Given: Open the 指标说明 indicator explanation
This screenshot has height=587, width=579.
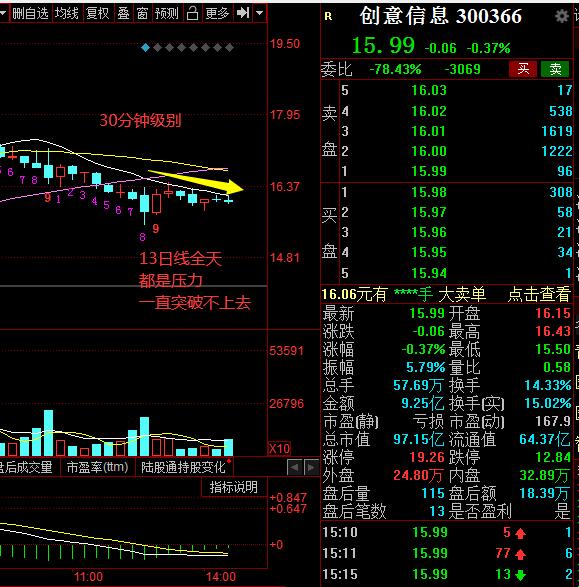Looking at the screenshot, I should click(x=234, y=487).
